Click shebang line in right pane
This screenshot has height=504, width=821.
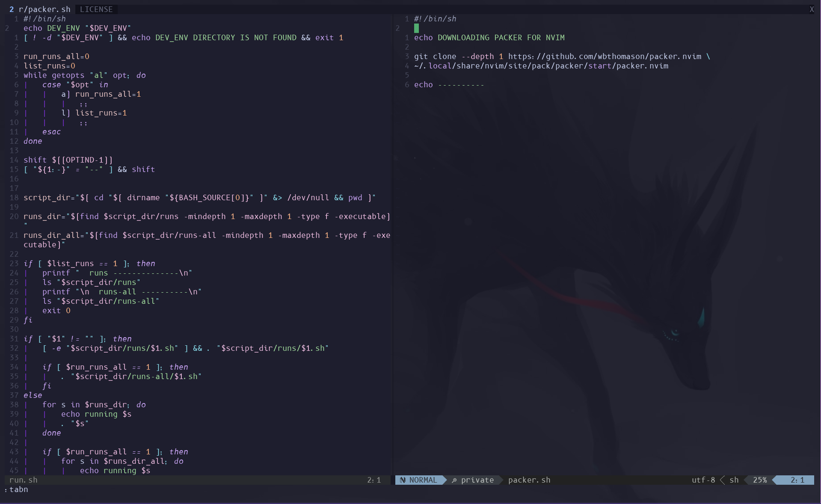435,19
